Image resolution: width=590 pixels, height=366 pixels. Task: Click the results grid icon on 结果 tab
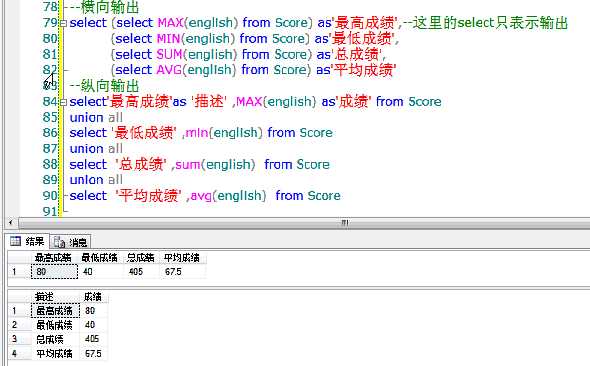tap(15, 241)
